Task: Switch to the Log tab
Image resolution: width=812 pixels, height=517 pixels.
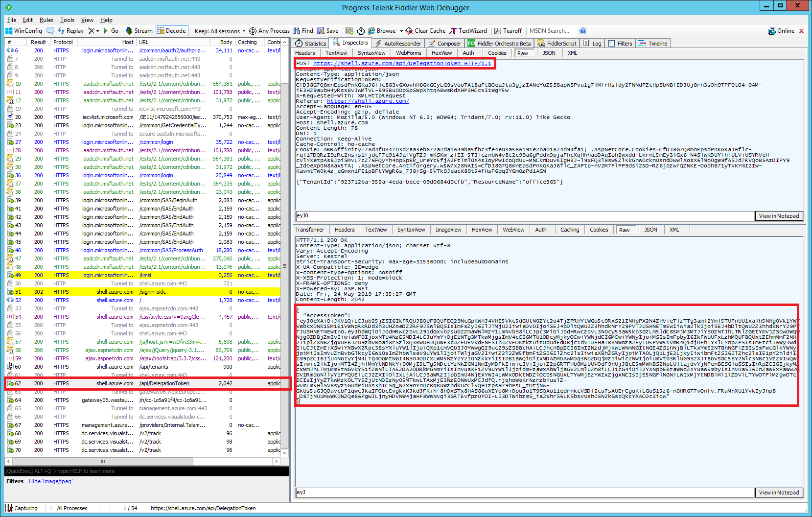Action: pyautogui.click(x=592, y=44)
